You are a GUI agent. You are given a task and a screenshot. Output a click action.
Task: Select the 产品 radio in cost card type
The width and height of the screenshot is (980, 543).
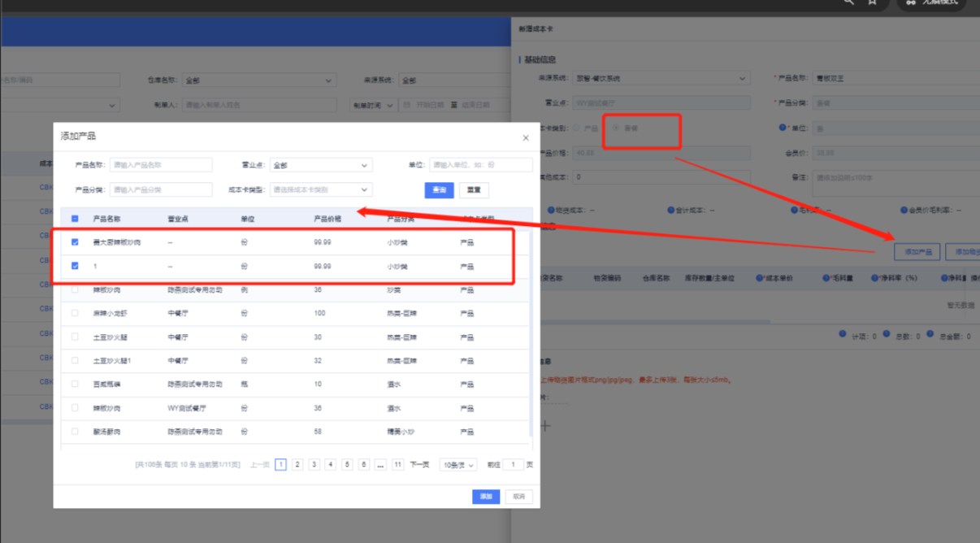(x=576, y=128)
